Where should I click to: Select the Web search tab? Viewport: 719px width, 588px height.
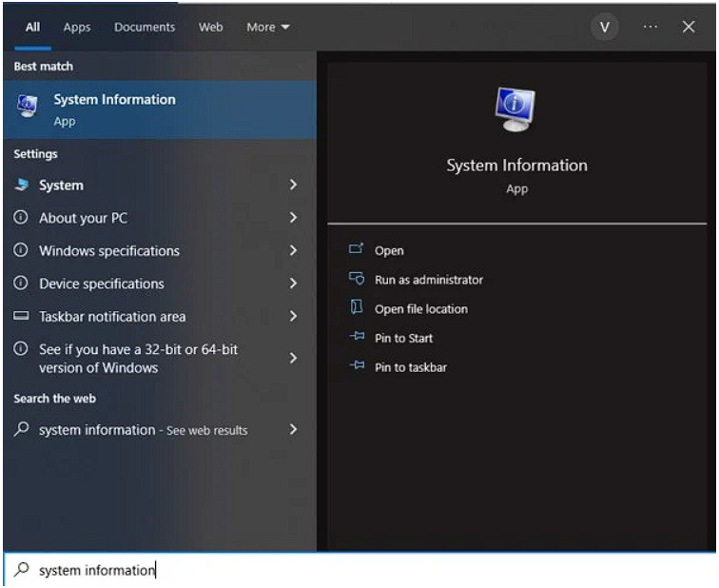click(x=210, y=28)
